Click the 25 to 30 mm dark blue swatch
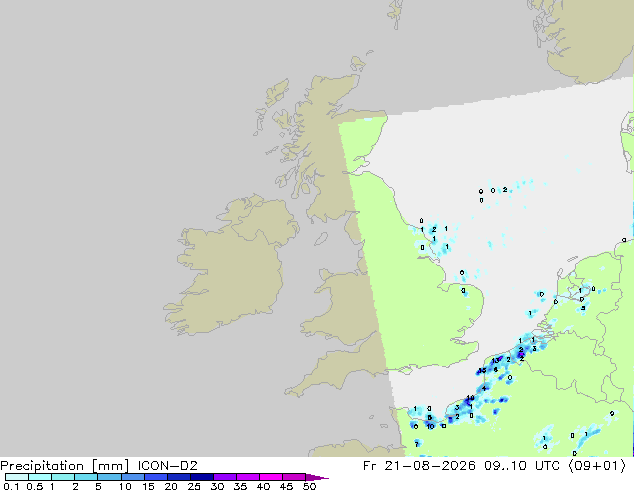 click(202, 477)
